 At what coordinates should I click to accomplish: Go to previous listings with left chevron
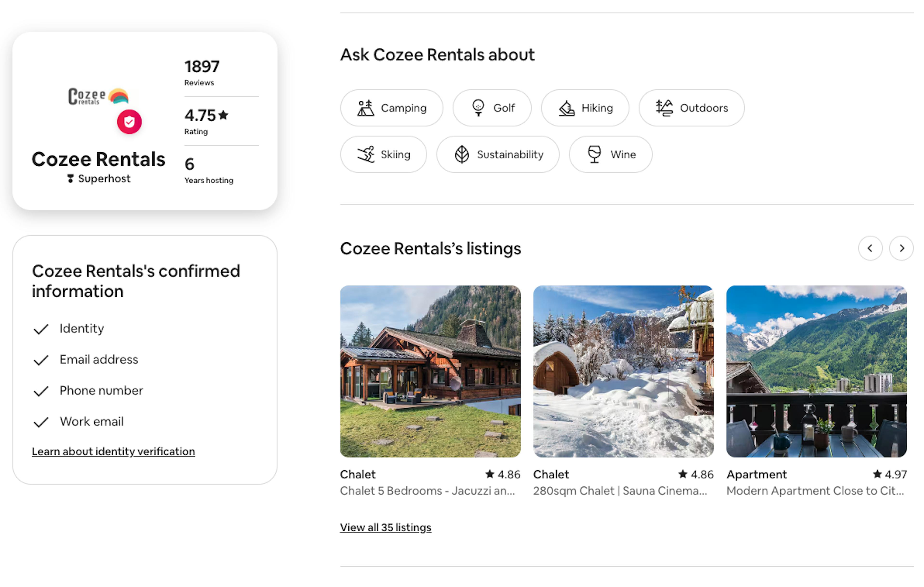pyautogui.click(x=870, y=248)
